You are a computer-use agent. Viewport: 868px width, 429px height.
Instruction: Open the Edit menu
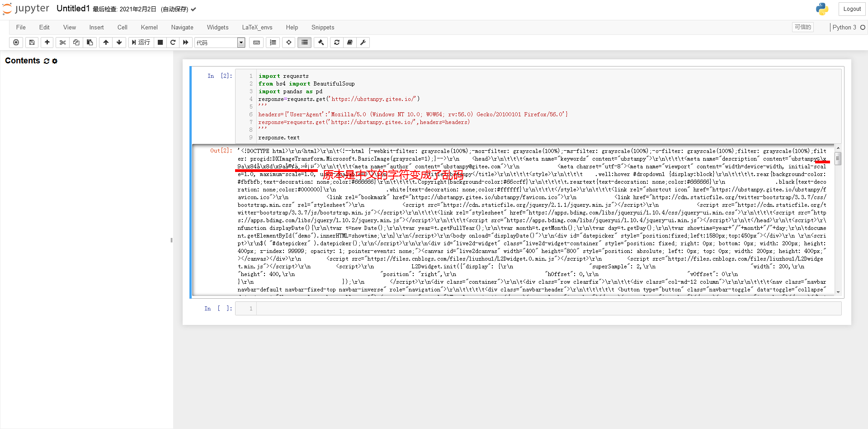click(x=44, y=27)
